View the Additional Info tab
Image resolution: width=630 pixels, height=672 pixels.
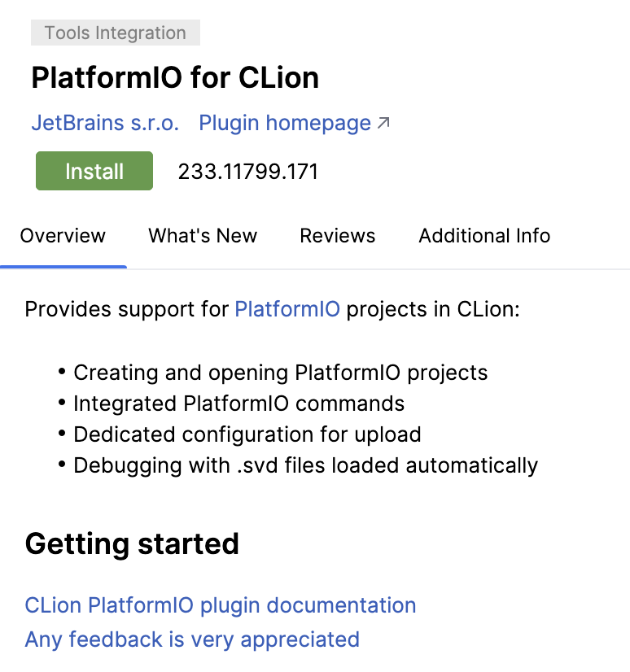[483, 236]
